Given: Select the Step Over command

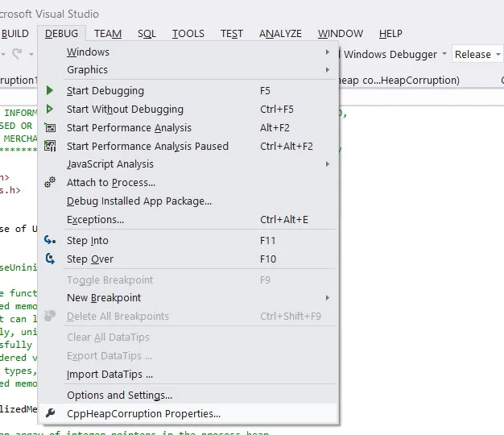Looking at the screenshot, I should click(x=190, y=259).
